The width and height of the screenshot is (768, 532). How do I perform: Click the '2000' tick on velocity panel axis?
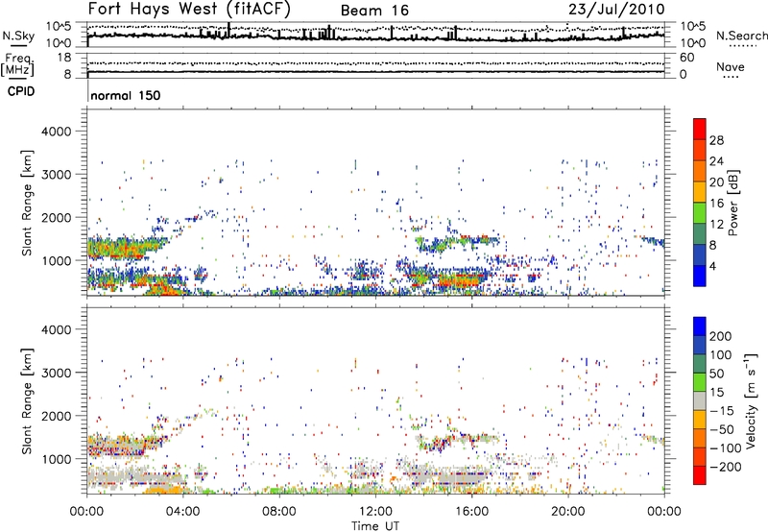tap(57, 416)
